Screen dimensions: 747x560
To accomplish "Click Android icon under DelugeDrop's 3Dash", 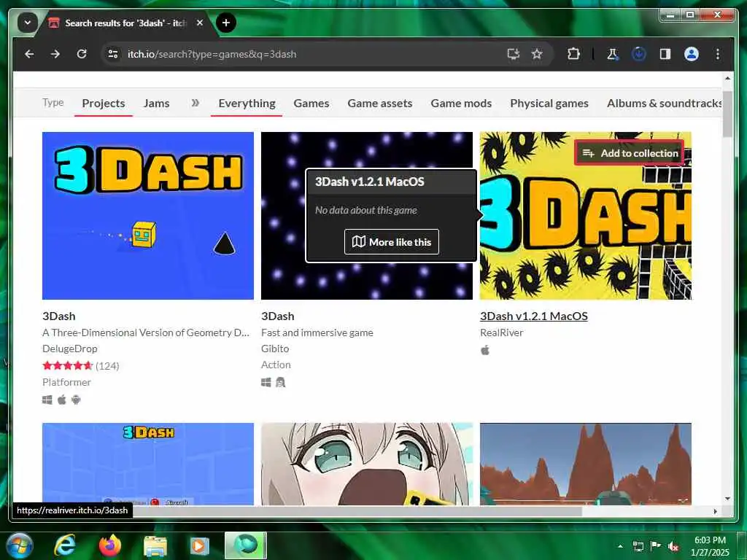I will coord(76,400).
